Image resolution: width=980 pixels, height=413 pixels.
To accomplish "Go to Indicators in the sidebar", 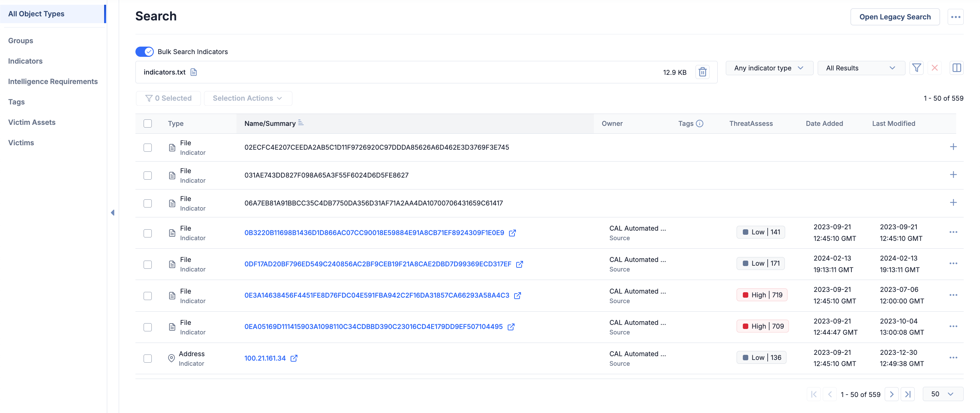I will [x=25, y=61].
